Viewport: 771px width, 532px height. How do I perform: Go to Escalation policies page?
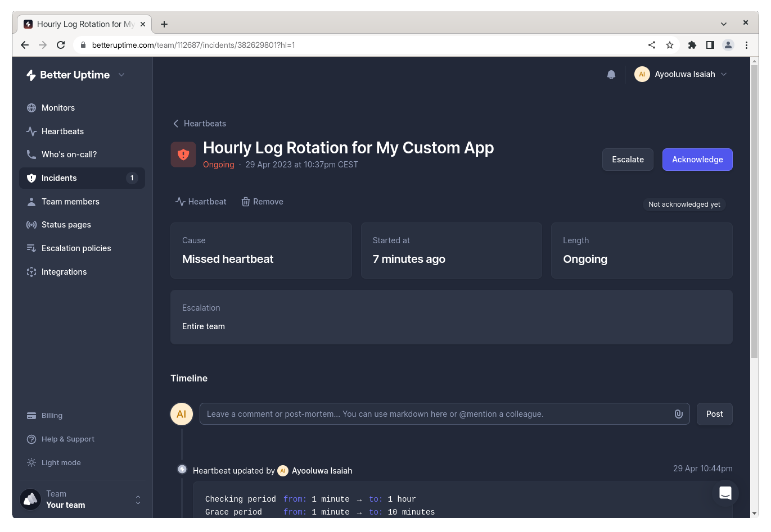[x=76, y=248]
